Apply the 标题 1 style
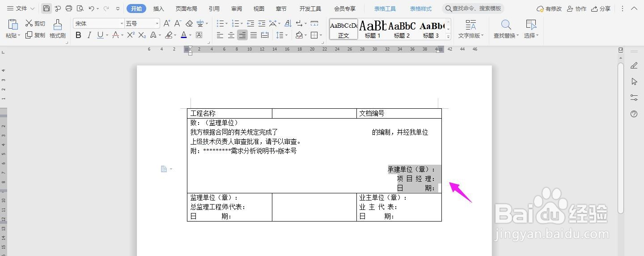Viewport: 644px width, 256px height. point(373,29)
